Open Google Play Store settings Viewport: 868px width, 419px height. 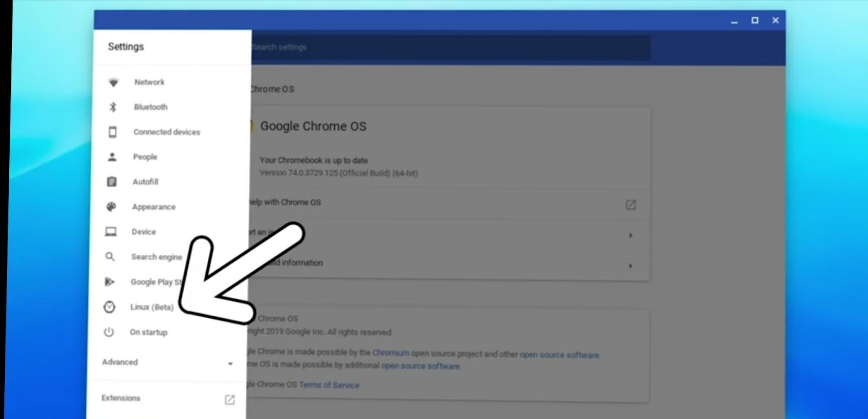point(156,282)
